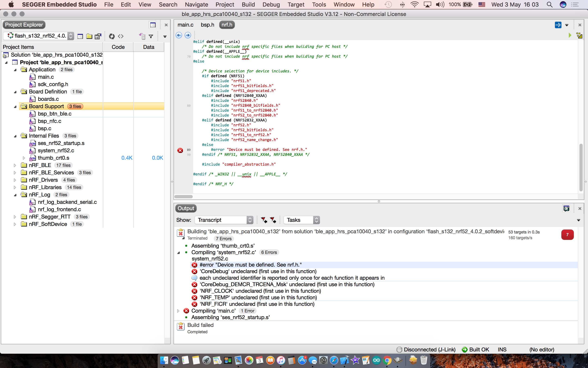Click the Wi-Fi icon in the menu bar

click(x=414, y=5)
